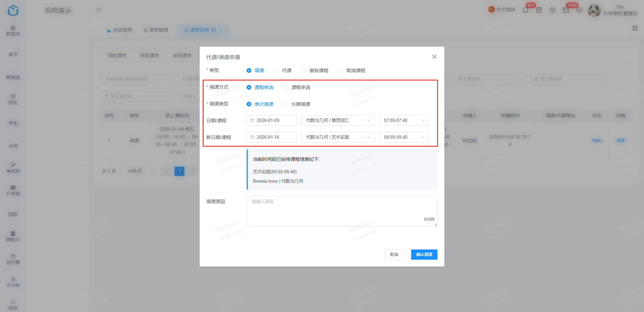The image size is (644, 312).
Task: Expand the 代数与几何 / 艺术实践 course dropdown
Action: (337, 137)
